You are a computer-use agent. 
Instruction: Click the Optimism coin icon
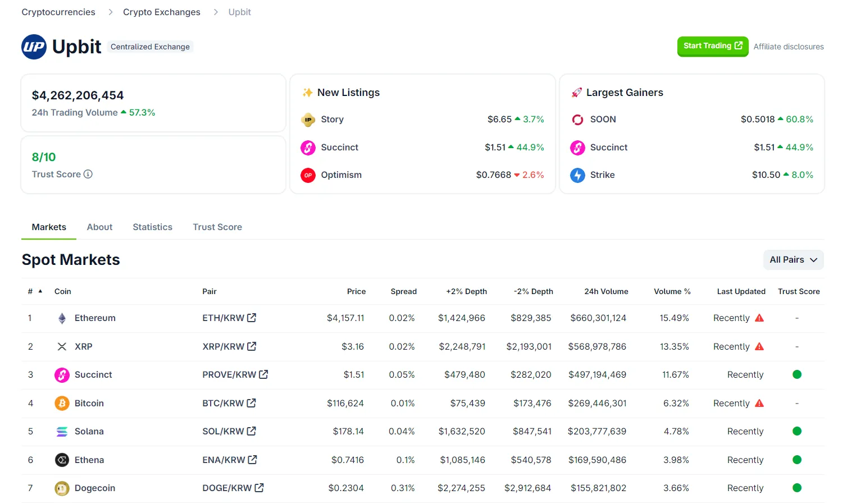point(308,175)
